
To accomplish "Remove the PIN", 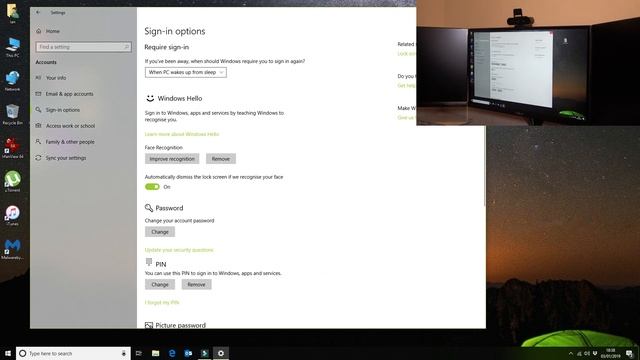I will tap(196, 284).
